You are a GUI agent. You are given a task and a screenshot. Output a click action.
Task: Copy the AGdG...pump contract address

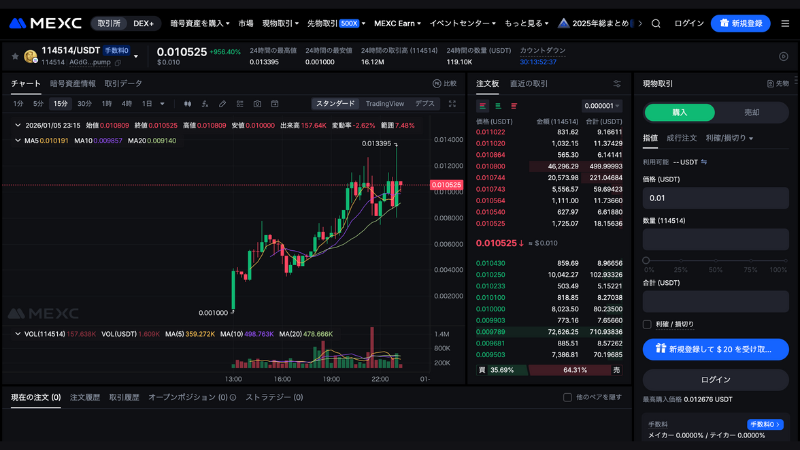click(x=118, y=63)
